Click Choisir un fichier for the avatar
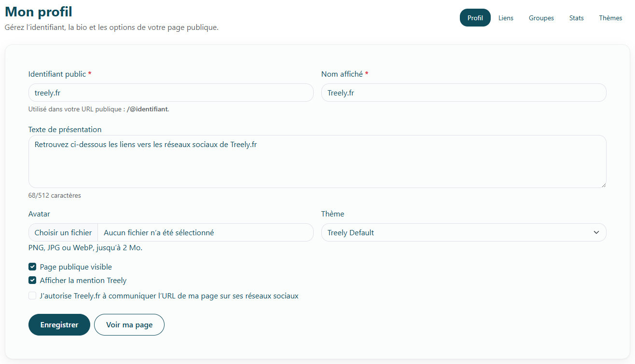The image size is (635, 364). 63,232
